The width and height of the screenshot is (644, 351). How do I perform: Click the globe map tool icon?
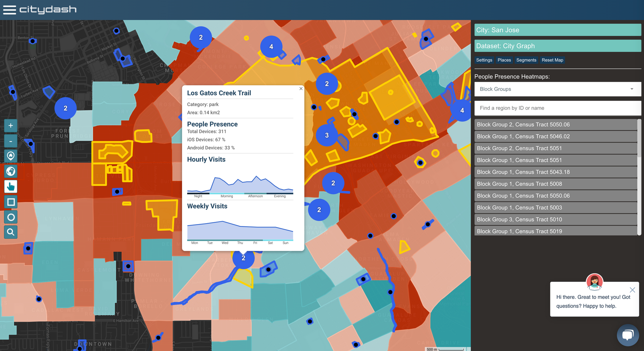(x=11, y=171)
